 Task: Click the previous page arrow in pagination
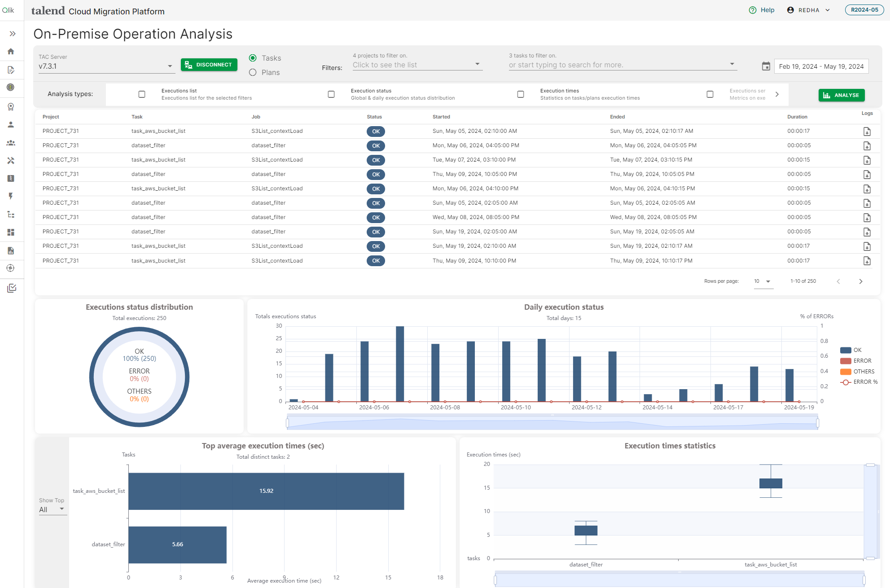(838, 281)
